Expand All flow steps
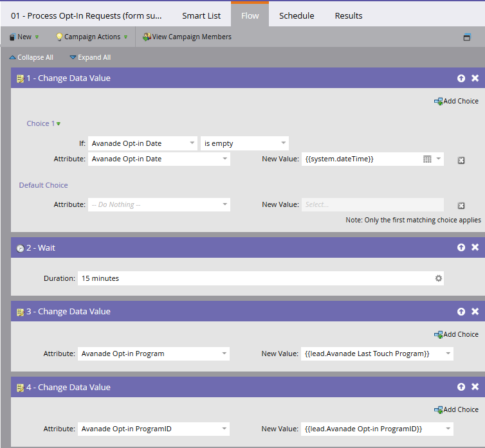Image resolution: width=485 pixels, height=448 pixels. point(90,57)
